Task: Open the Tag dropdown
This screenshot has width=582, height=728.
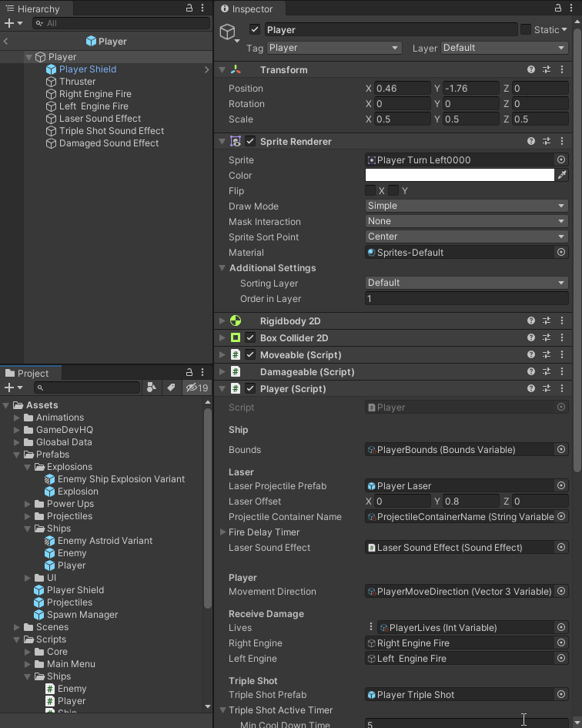Action: click(333, 48)
